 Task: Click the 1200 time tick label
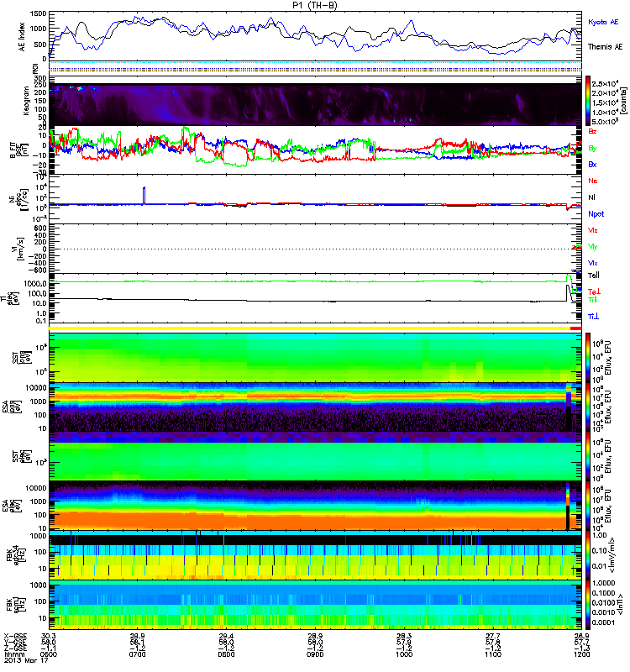tap(581, 654)
